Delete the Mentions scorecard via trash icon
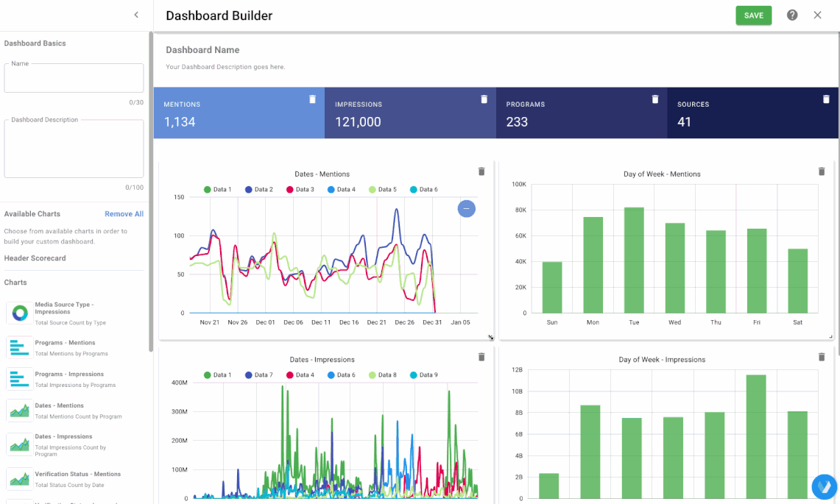The width and height of the screenshot is (840, 504). [x=312, y=98]
